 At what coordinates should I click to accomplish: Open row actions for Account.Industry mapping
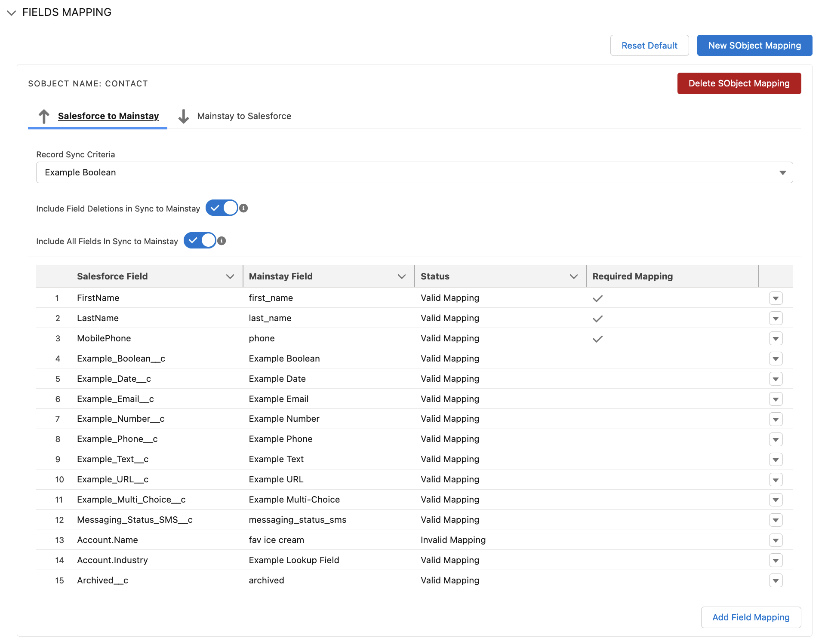[776, 560]
